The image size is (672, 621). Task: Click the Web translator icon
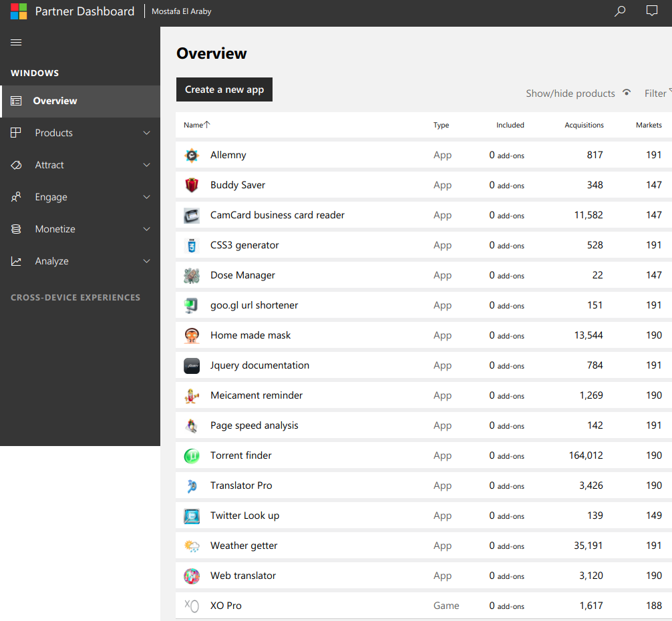(192, 576)
